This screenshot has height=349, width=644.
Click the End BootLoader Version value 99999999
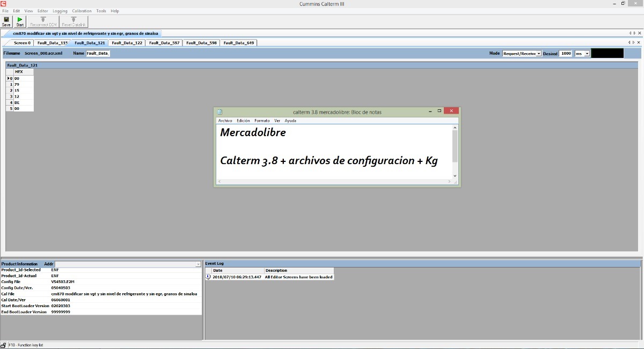pyautogui.click(x=60, y=311)
